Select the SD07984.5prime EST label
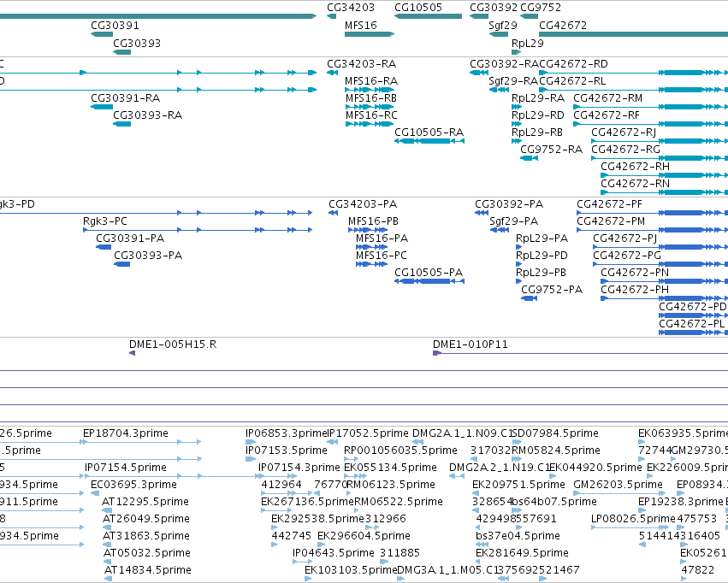 [x=555, y=433]
